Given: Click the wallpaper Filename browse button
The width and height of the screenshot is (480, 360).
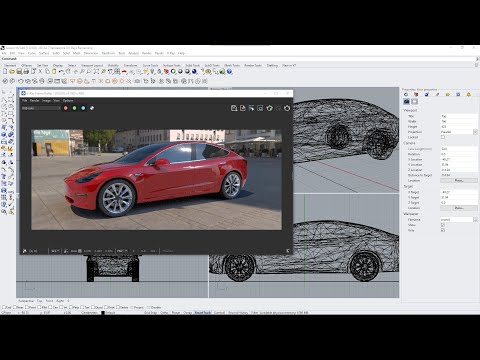Looking at the screenshot, I should 475,220.
